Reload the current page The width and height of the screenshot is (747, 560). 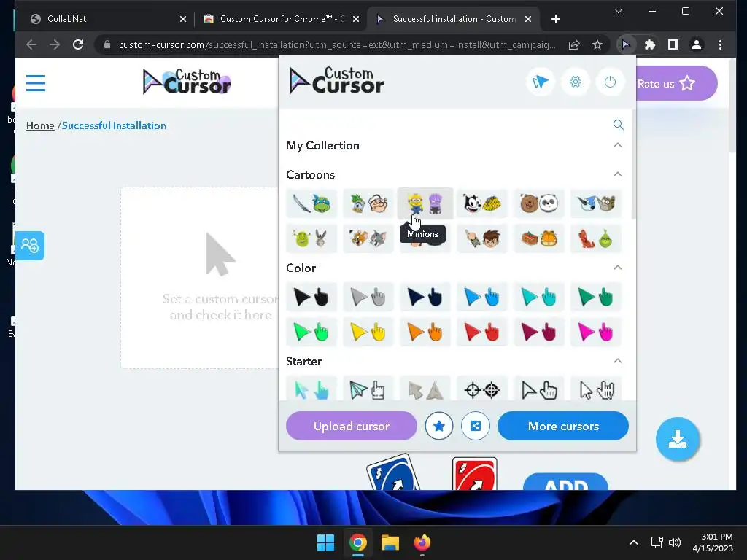pyautogui.click(x=78, y=44)
